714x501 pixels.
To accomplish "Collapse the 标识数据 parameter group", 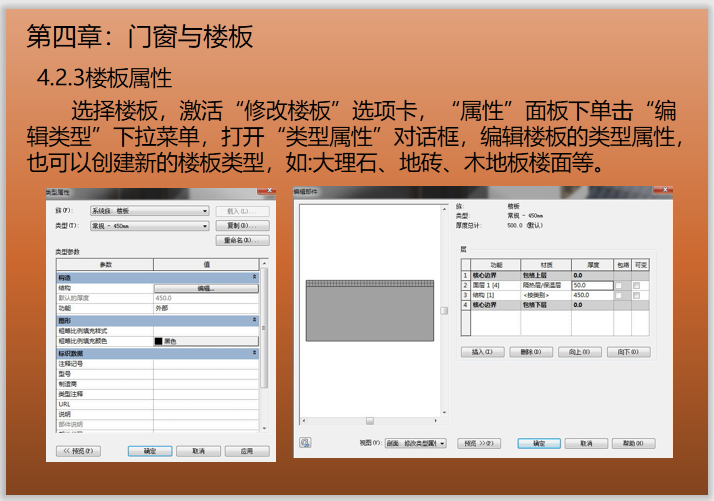I will point(254,353).
